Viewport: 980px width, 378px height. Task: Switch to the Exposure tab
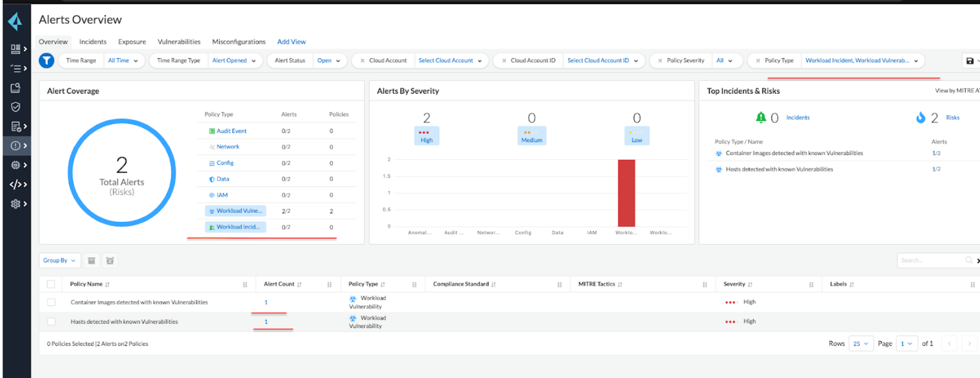coord(132,41)
